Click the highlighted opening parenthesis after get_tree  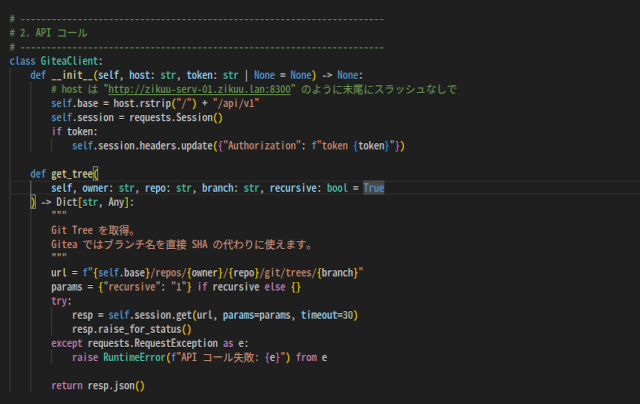click(96, 173)
